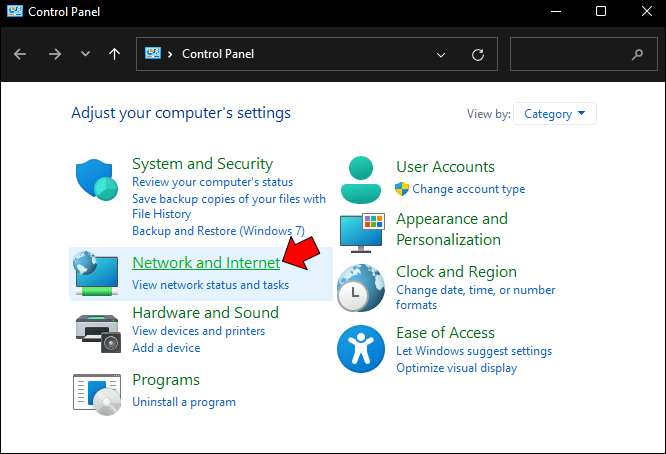Refresh the Control Panel view
This screenshot has height=454, width=666.
pos(478,54)
